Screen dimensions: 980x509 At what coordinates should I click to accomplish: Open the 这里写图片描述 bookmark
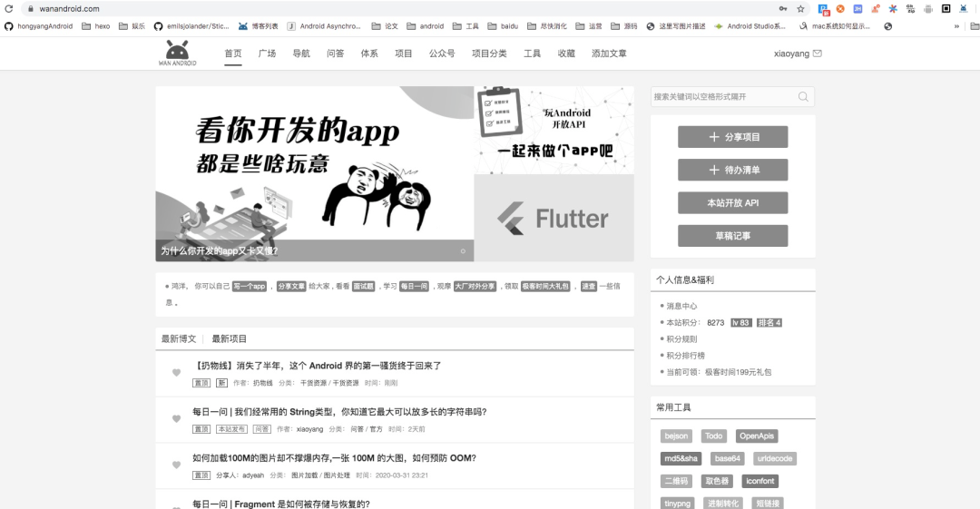(676, 26)
